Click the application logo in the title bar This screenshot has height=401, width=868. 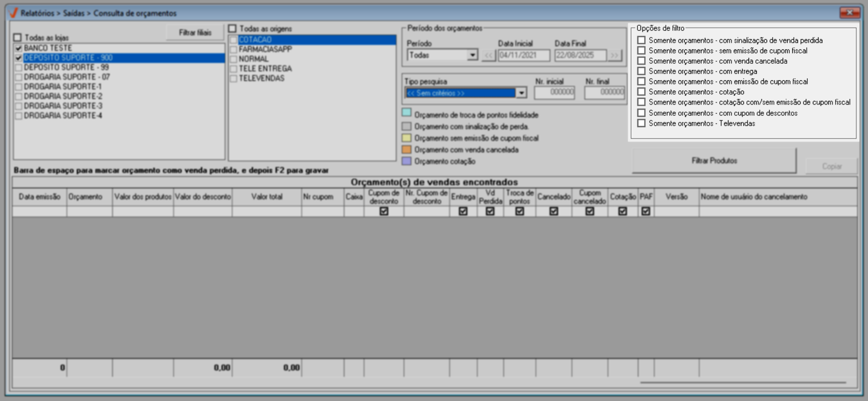pos(13,13)
